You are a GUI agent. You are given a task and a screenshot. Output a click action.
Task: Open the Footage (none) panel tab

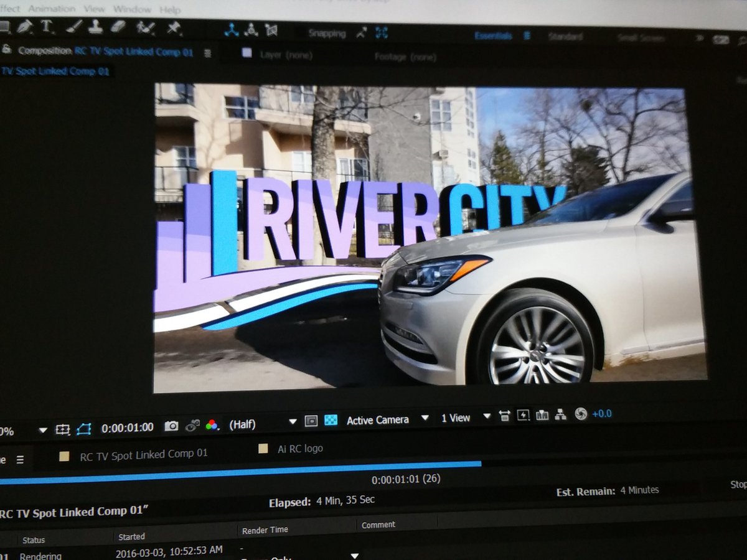[x=405, y=57]
